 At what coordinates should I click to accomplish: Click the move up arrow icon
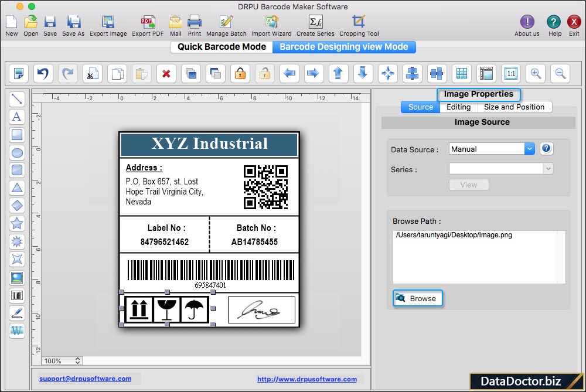click(338, 73)
